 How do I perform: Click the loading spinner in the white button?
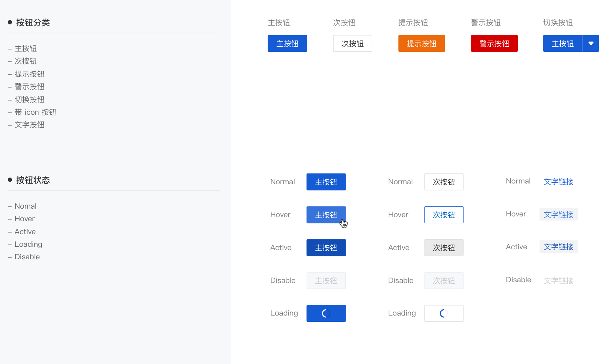(444, 314)
